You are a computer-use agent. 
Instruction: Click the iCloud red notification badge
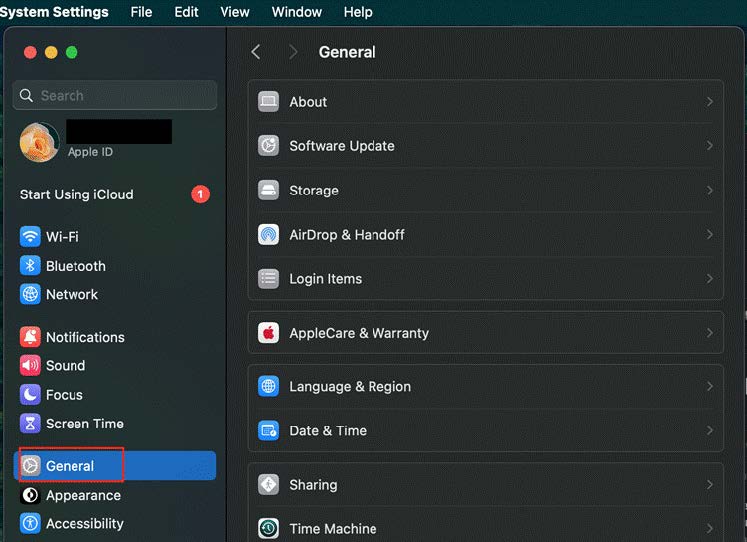(x=200, y=194)
